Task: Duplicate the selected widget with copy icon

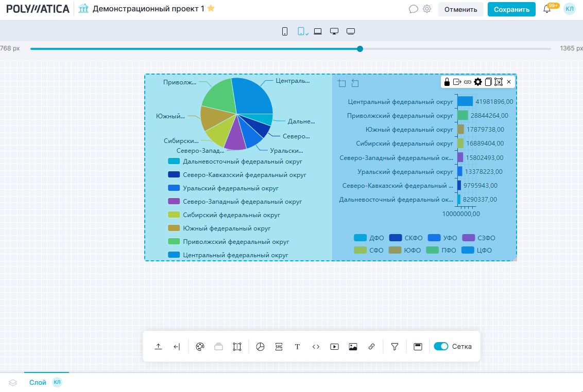Action: coord(488,82)
